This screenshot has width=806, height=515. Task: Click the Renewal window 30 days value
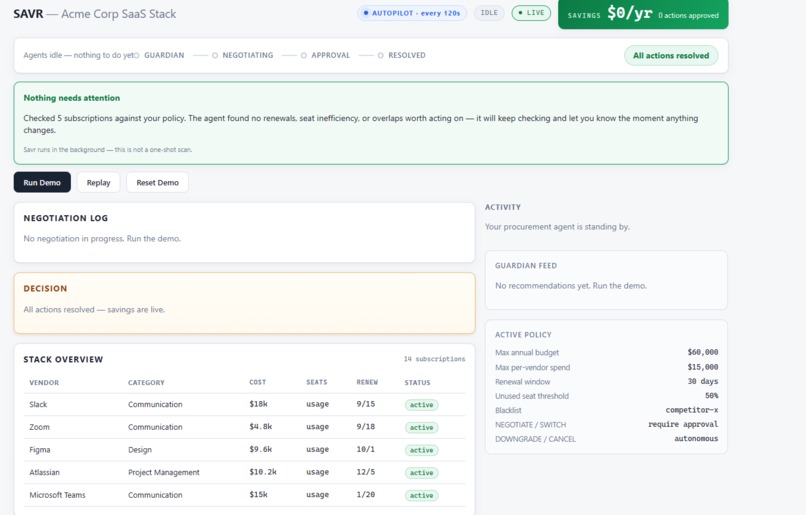point(702,381)
